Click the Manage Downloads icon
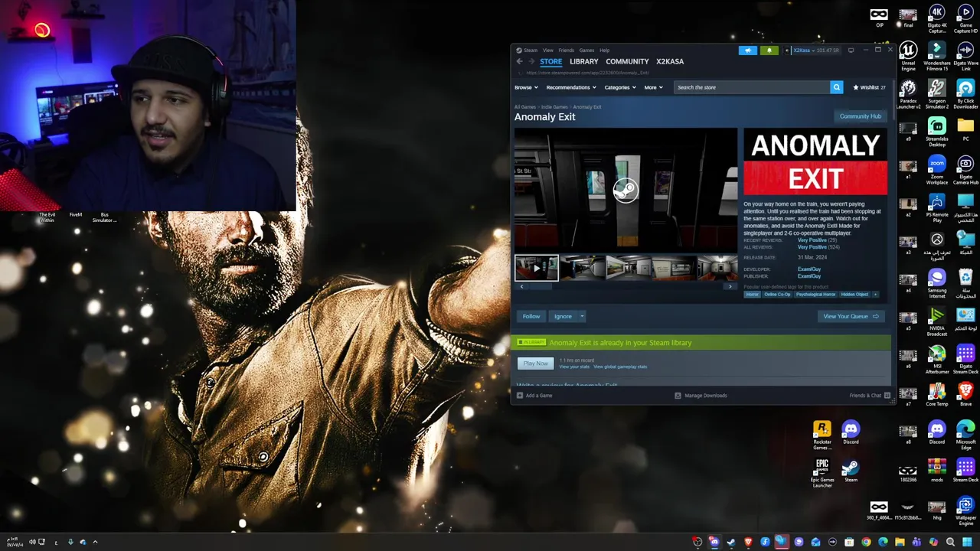Viewport: 980px width, 551px height. click(x=678, y=396)
